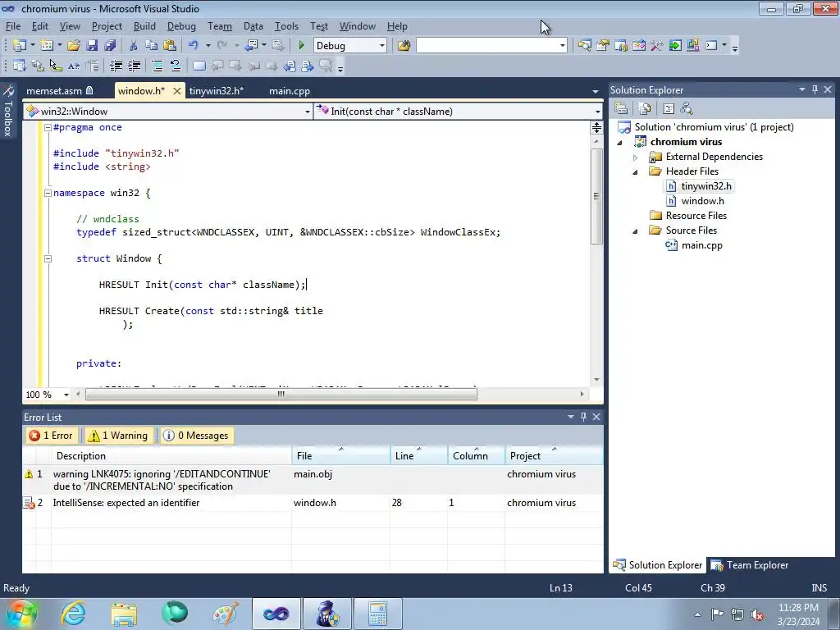Toggle the 0 Messages filter button
The width and height of the screenshot is (840, 630).
click(196, 436)
